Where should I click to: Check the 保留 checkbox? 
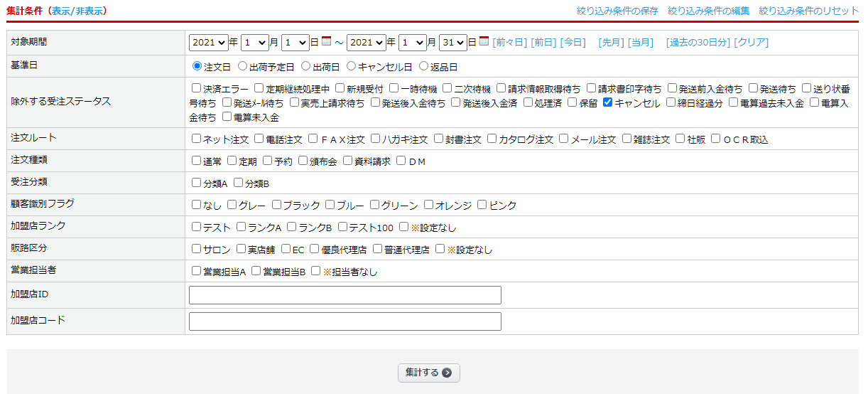point(573,102)
